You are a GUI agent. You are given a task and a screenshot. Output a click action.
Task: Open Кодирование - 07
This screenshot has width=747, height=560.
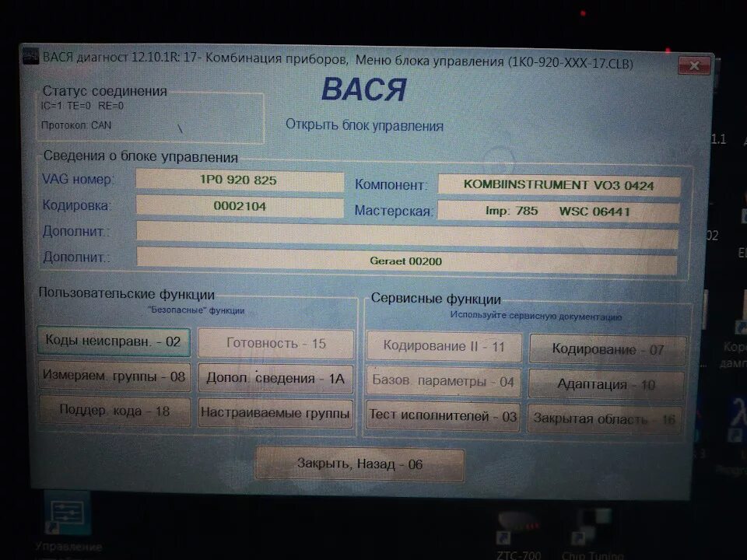(x=608, y=349)
